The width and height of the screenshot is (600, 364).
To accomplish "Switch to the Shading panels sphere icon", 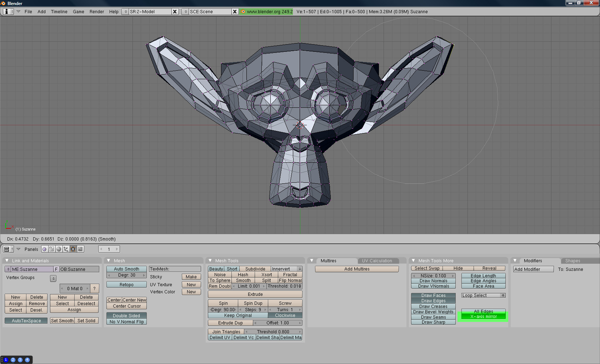I will click(59, 249).
